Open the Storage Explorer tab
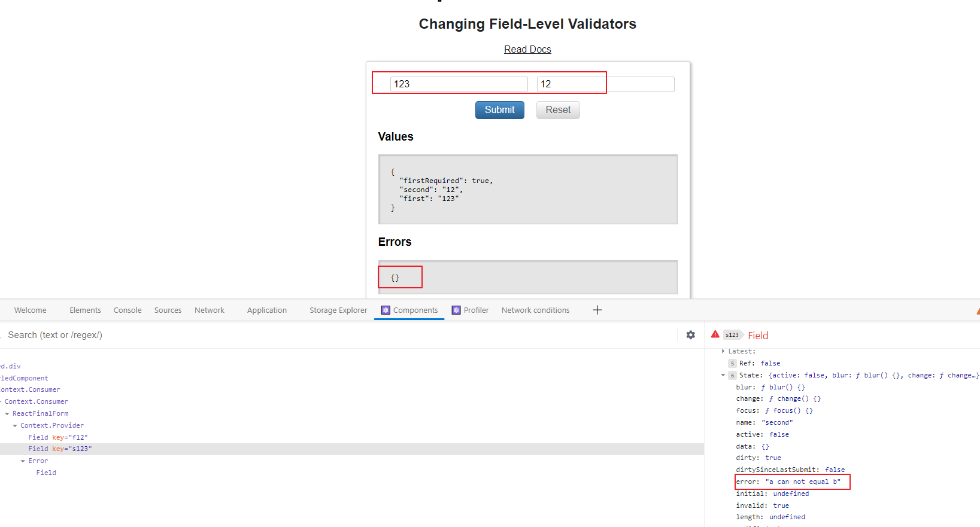Image resolution: width=980 pixels, height=527 pixels. point(338,310)
